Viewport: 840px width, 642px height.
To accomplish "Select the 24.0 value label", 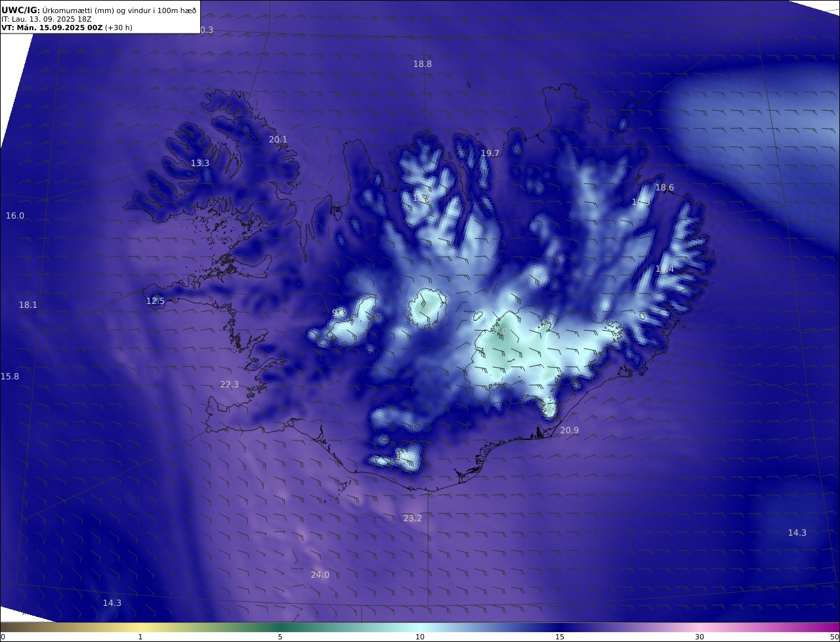I will [x=320, y=575].
